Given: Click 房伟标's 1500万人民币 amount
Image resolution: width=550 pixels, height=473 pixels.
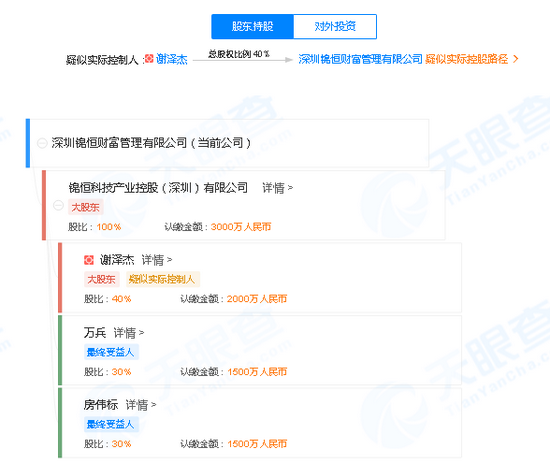Looking at the screenshot, I should pyautogui.click(x=257, y=444).
